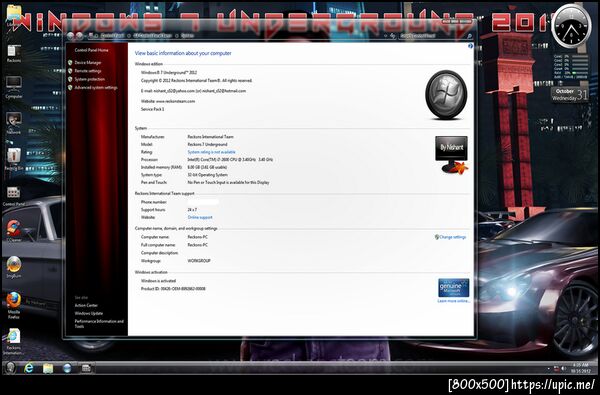Viewport: 600px width, 395px height.
Task: Open Remote settings in the sidebar
Action: pyautogui.click(x=88, y=71)
